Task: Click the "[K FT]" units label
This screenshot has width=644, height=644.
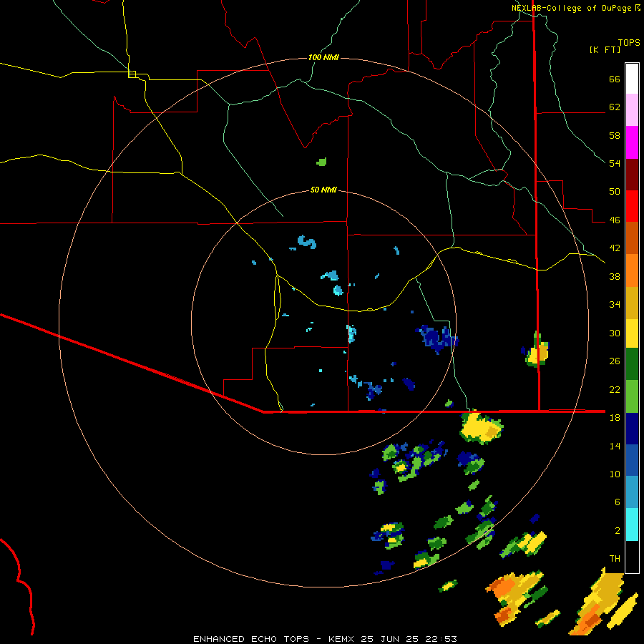Action: coord(605,50)
